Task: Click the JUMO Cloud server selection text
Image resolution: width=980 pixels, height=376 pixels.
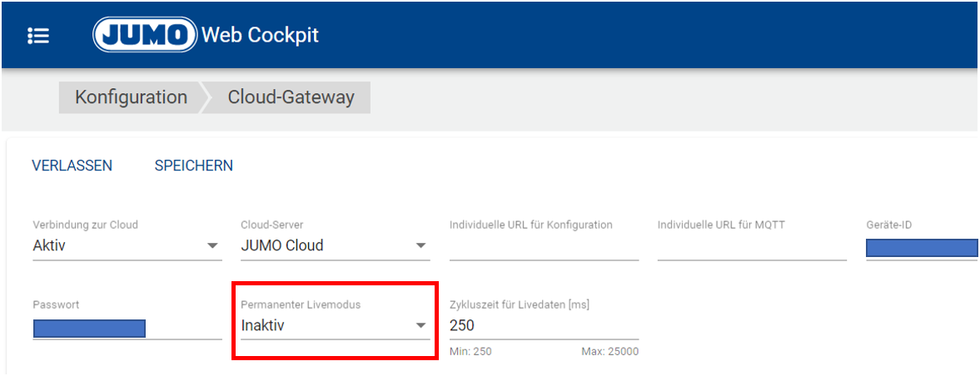Action: point(282,246)
